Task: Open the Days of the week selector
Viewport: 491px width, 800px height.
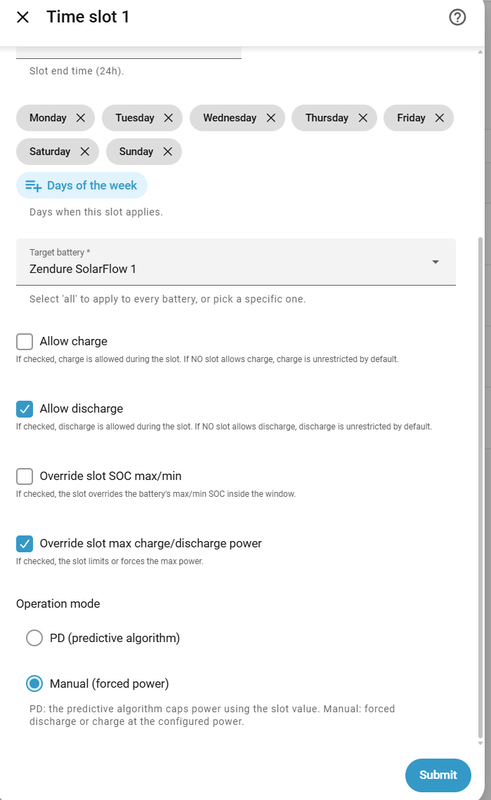Action: point(82,185)
